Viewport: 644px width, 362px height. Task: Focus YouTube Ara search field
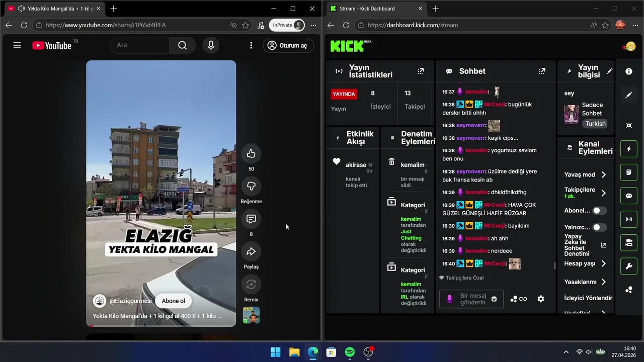(140, 45)
